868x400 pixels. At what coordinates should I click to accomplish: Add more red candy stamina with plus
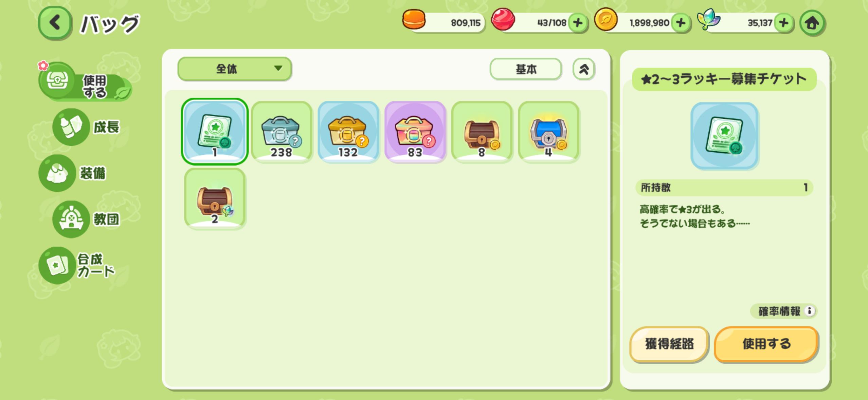point(578,23)
